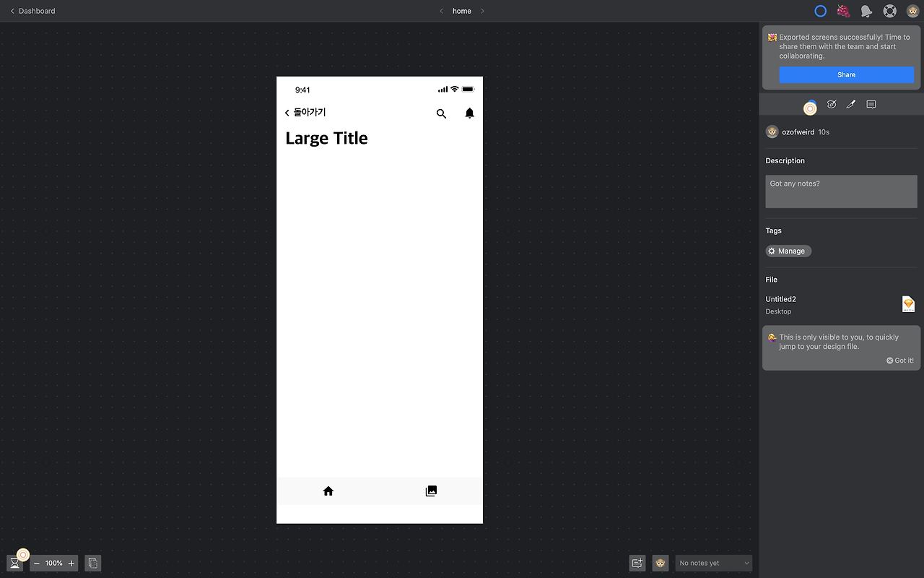Switch to the notes comment tab
This screenshot has height=578, width=924.
(x=871, y=104)
